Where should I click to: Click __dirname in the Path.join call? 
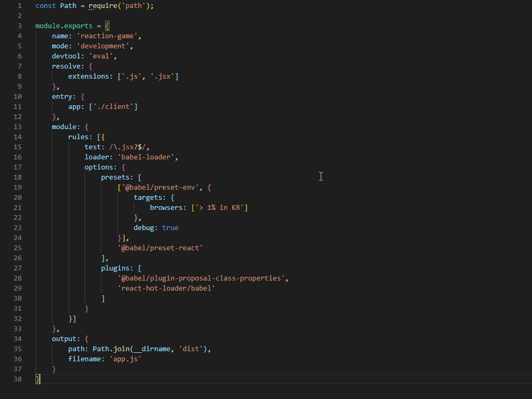click(x=152, y=349)
